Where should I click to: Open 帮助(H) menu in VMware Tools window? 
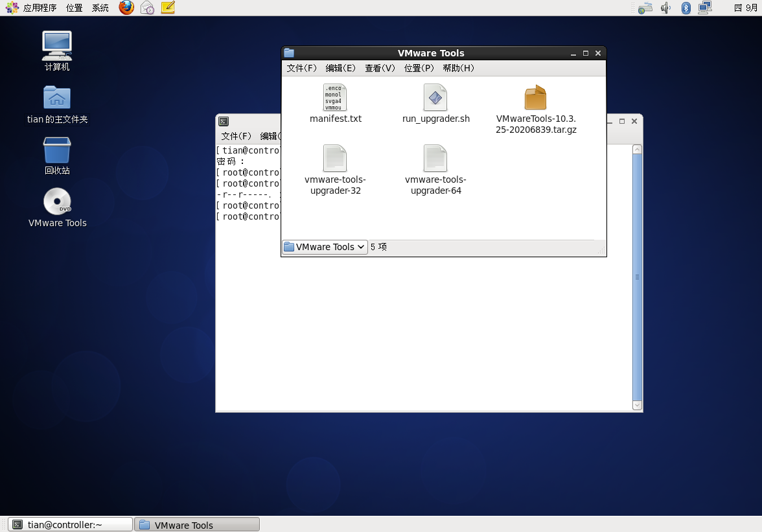point(458,68)
